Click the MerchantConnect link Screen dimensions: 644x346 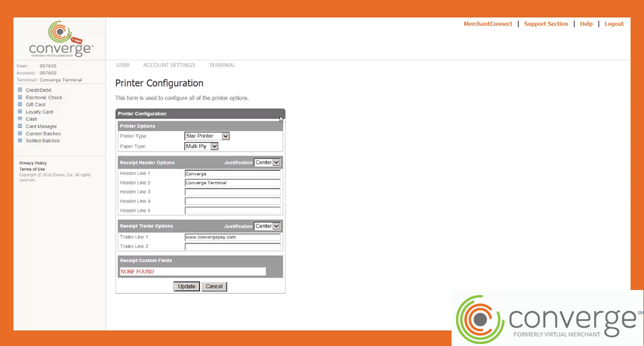click(487, 24)
